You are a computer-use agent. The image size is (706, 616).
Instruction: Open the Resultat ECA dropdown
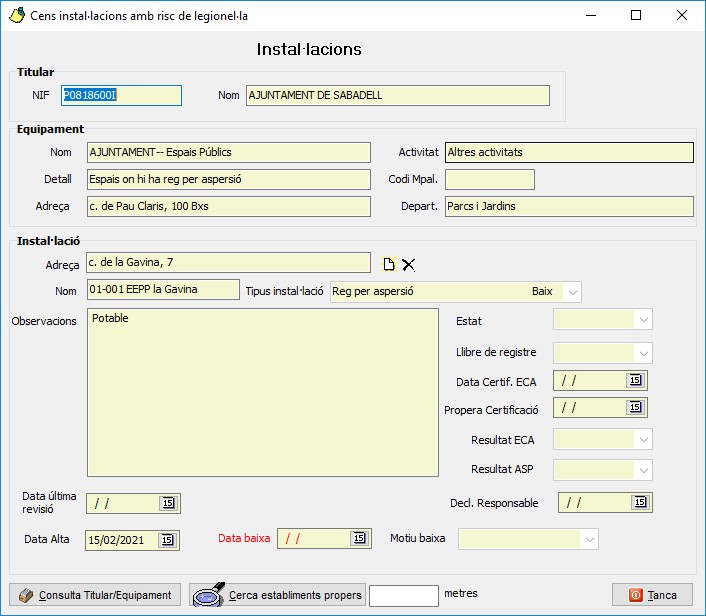click(643, 440)
